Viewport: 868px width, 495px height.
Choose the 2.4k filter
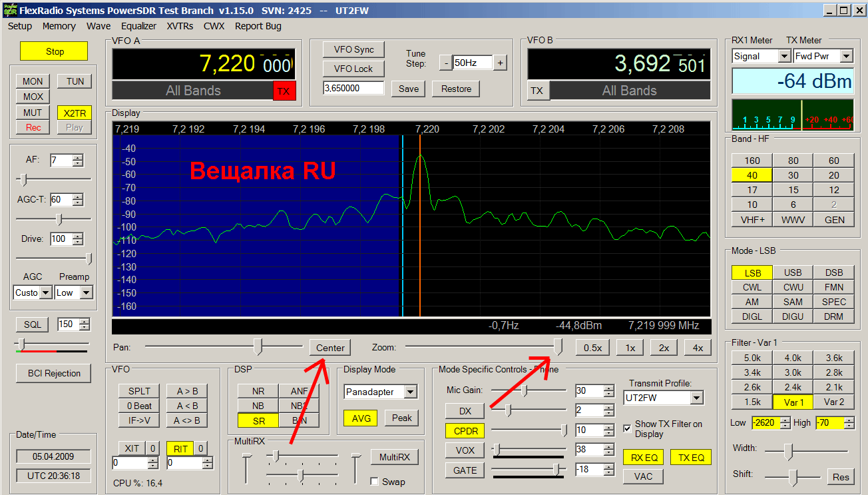click(793, 387)
